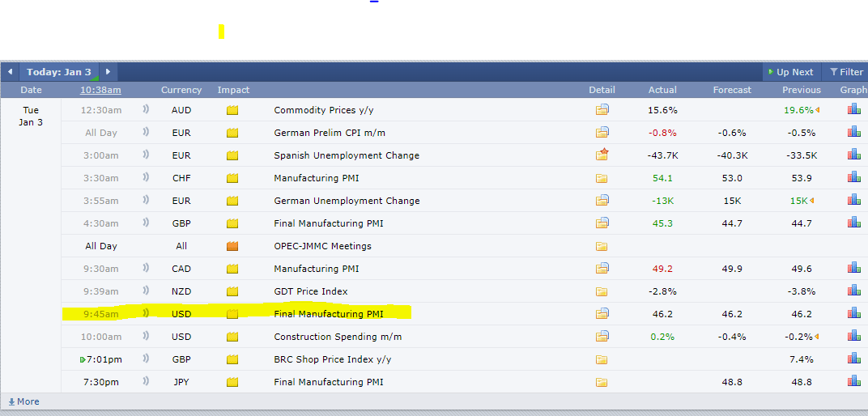The width and height of the screenshot is (868, 416).
Task: Open graph for Spanish Unemployment Change
Action: [x=853, y=155]
